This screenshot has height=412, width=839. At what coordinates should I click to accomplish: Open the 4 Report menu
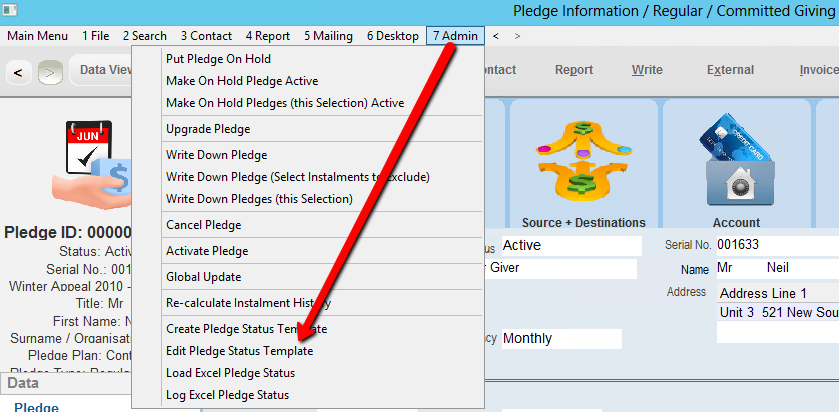coord(268,36)
